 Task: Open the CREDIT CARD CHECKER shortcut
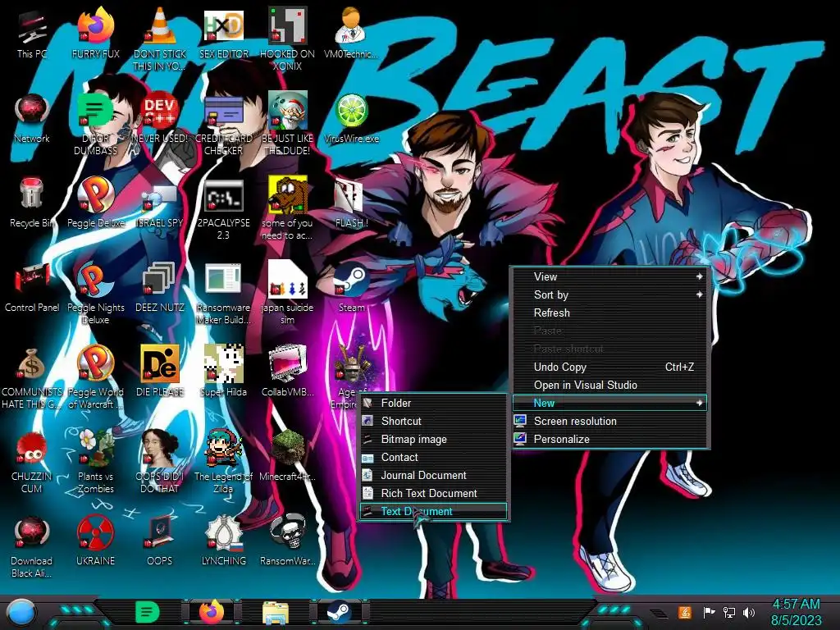pyautogui.click(x=223, y=125)
